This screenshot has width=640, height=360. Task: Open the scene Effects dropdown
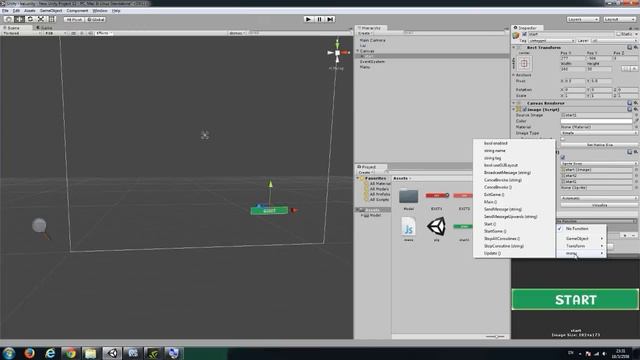point(104,33)
